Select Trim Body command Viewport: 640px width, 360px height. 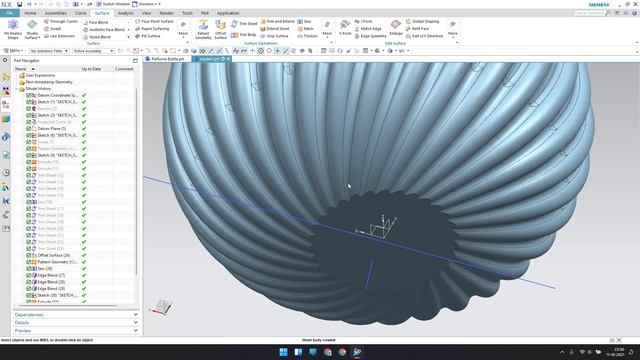click(243, 35)
